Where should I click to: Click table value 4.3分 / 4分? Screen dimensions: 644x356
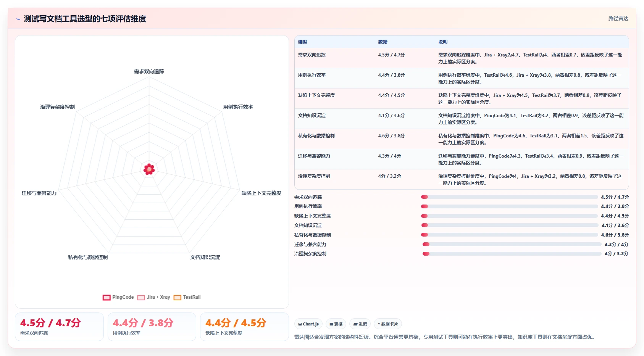coord(390,156)
